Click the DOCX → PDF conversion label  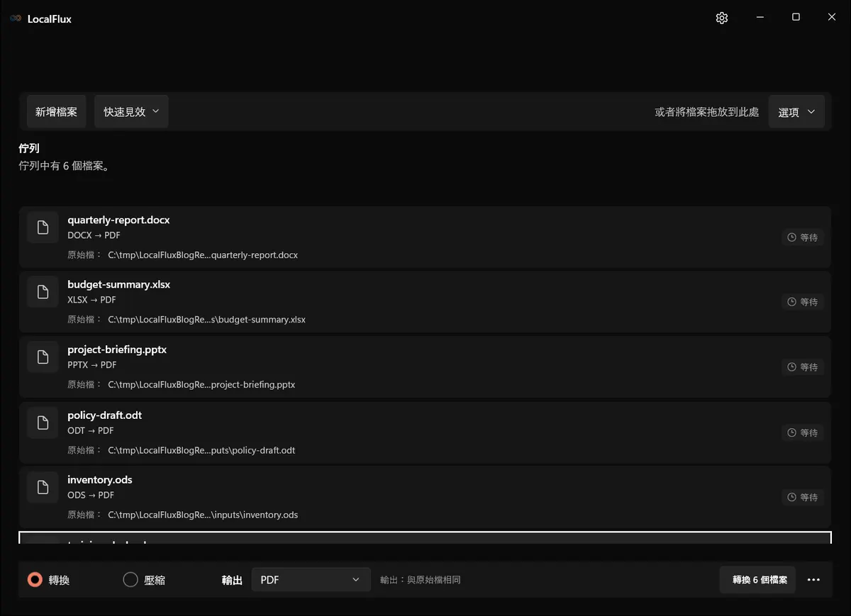(94, 235)
